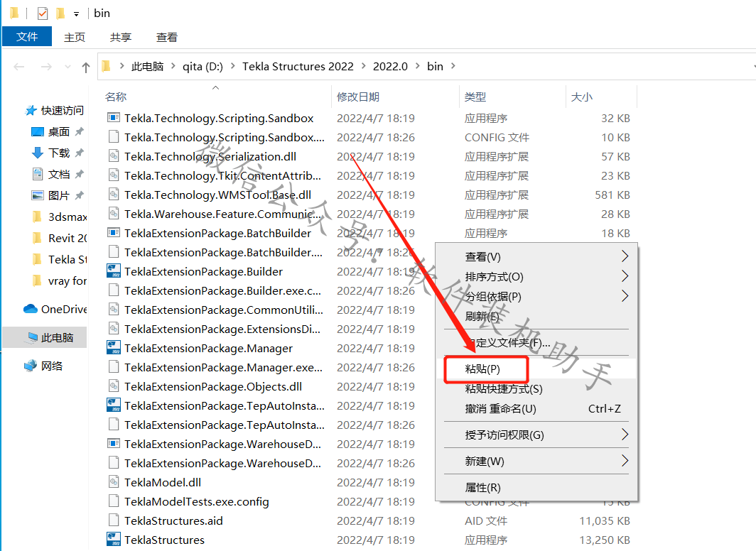This screenshot has width=756, height=551.
Task: Select file TeklaExtensionPackage.Manager.exe...
Action: [x=223, y=368]
